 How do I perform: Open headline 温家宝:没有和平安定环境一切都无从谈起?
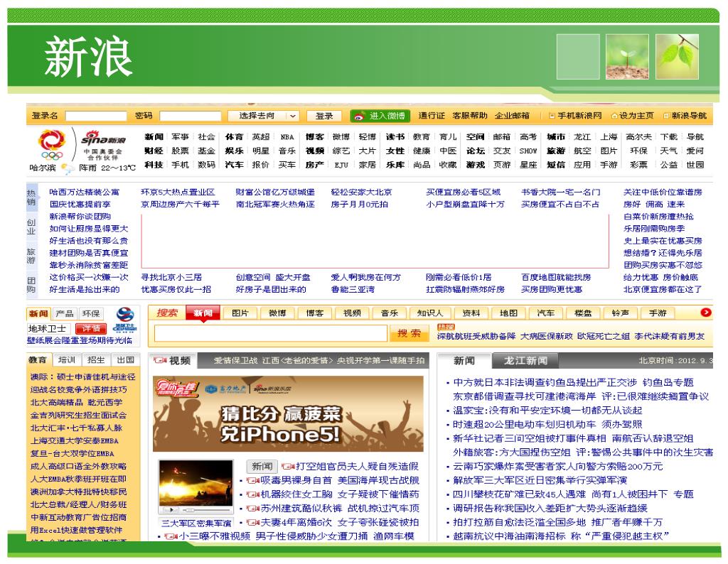click(x=547, y=411)
